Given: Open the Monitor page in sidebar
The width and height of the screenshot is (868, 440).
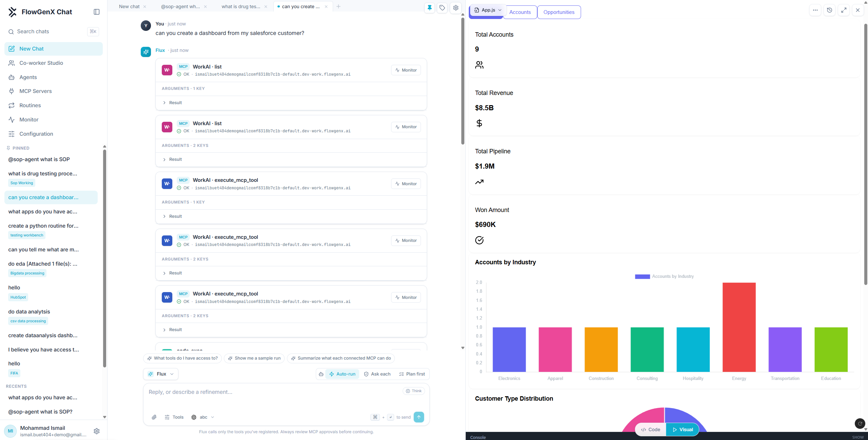Looking at the screenshot, I should [54, 120].
